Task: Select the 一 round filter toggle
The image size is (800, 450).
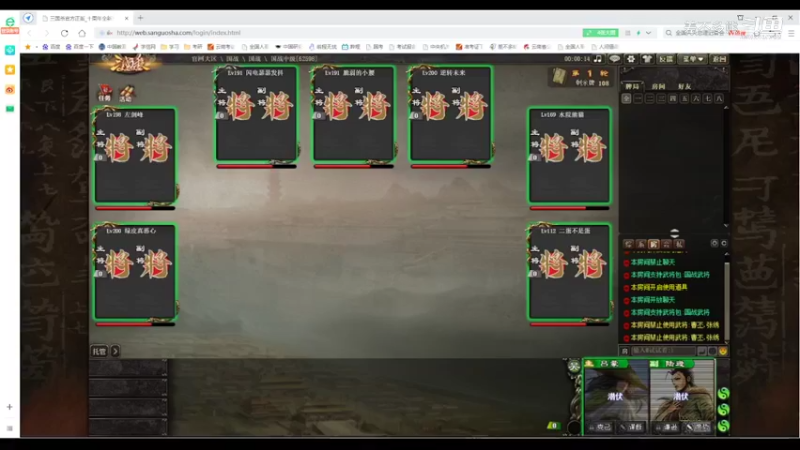Action: point(638,98)
